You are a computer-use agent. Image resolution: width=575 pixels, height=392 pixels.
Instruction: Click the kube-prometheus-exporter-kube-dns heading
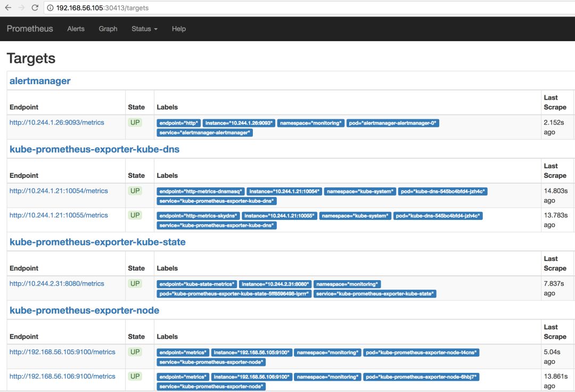[x=95, y=149]
